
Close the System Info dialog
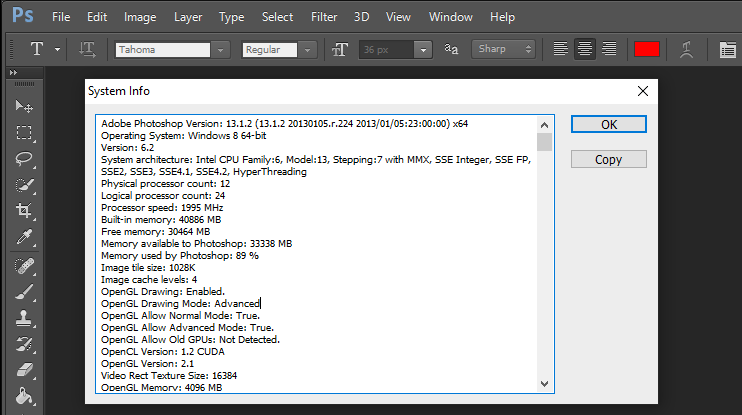coord(643,91)
